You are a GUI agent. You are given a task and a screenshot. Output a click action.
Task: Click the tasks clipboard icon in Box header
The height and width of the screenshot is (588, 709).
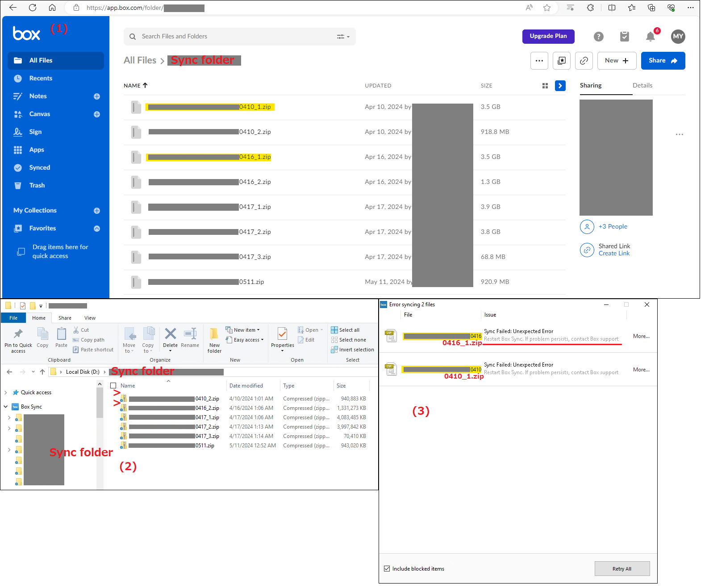624,37
